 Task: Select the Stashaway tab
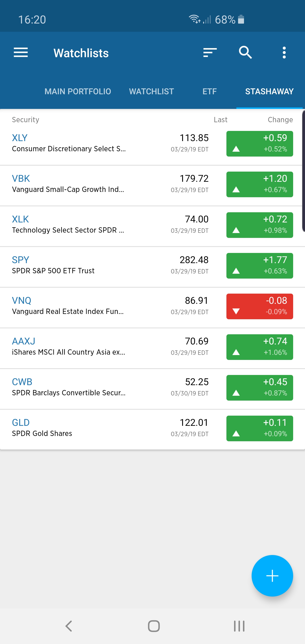pyautogui.click(x=269, y=92)
